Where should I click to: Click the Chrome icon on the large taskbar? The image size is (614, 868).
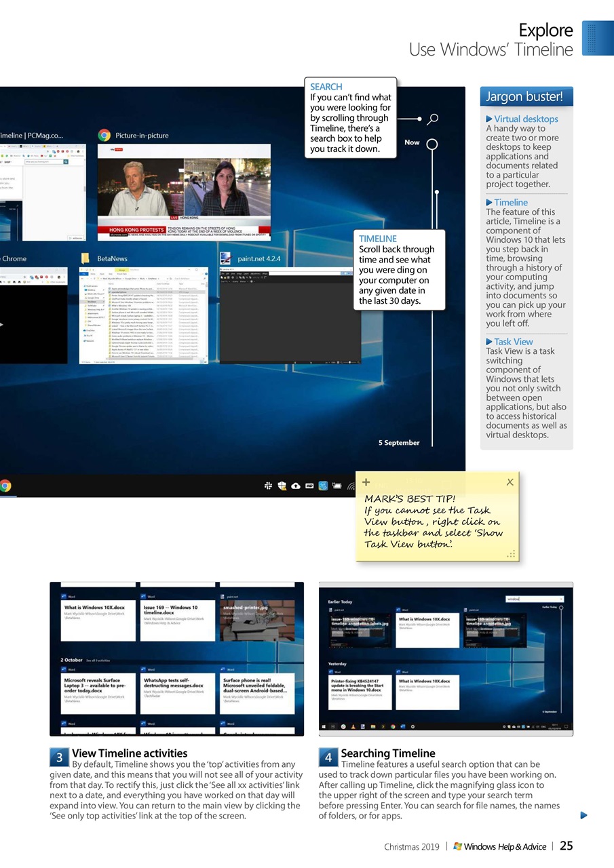tap(5, 486)
